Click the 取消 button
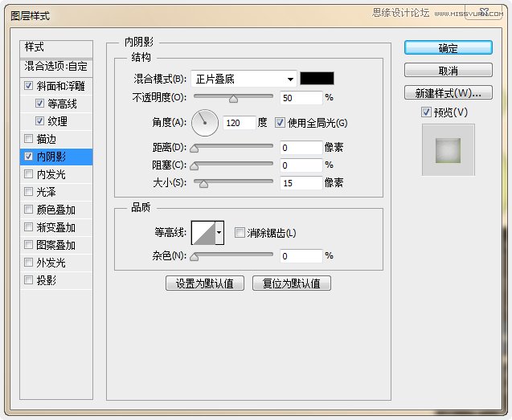The image size is (512, 420). coord(448,70)
